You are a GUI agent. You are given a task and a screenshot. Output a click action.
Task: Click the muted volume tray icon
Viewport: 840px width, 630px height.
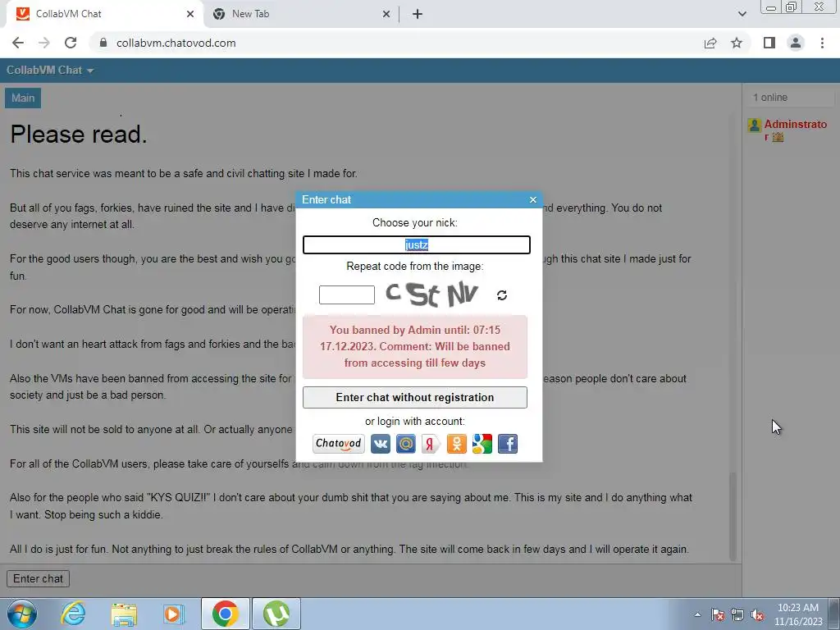757,614
